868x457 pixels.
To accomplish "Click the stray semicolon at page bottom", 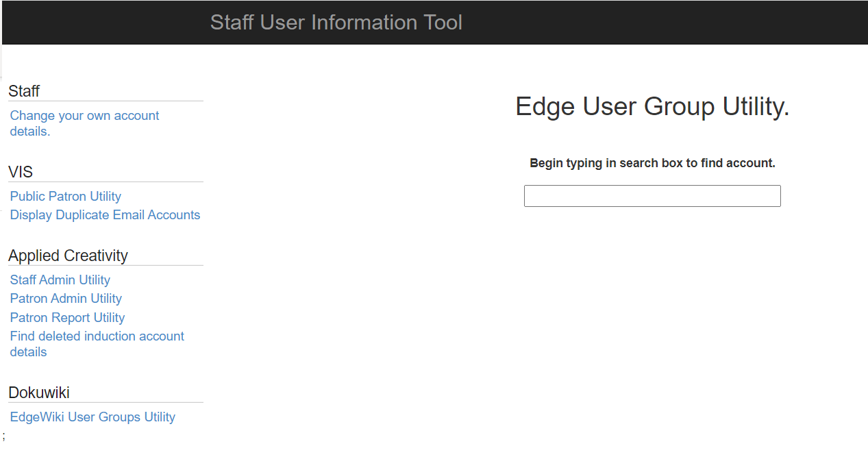I will coord(3,436).
